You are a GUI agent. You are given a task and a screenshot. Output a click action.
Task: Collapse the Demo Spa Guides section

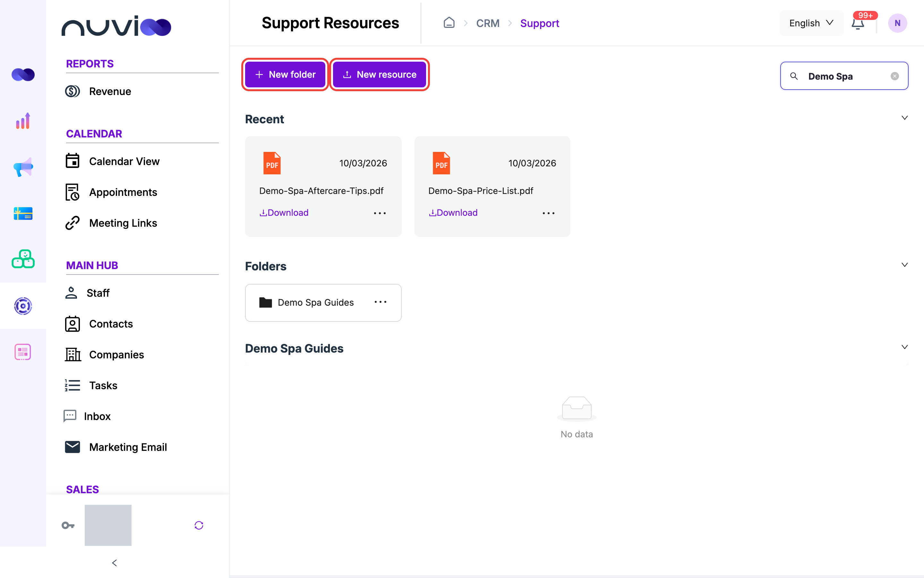pyautogui.click(x=904, y=347)
